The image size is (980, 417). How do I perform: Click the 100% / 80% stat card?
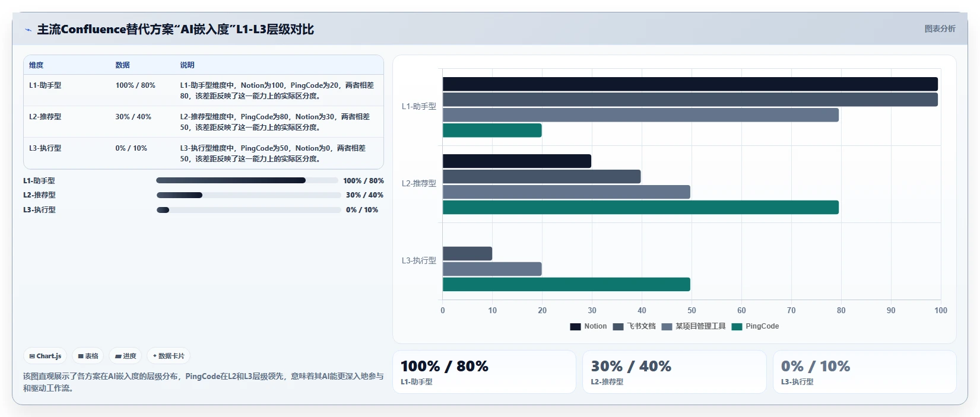click(x=484, y=372)
